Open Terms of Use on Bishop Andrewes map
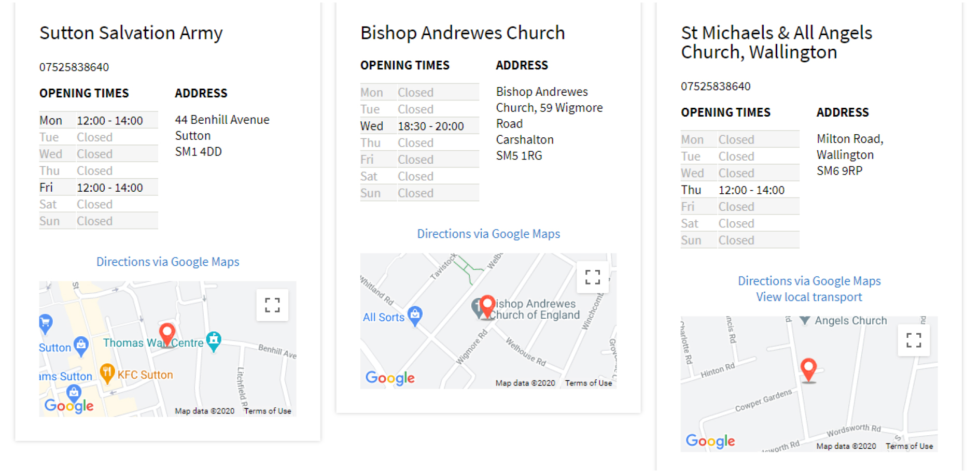Image resolution: width=980 pixels, height=471 pixels. [589, 383]
